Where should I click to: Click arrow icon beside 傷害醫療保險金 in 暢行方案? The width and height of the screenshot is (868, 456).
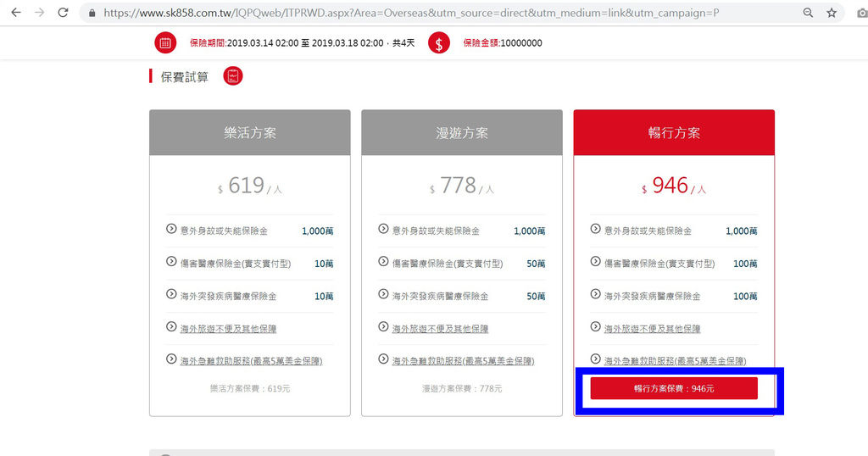[595, 261]
